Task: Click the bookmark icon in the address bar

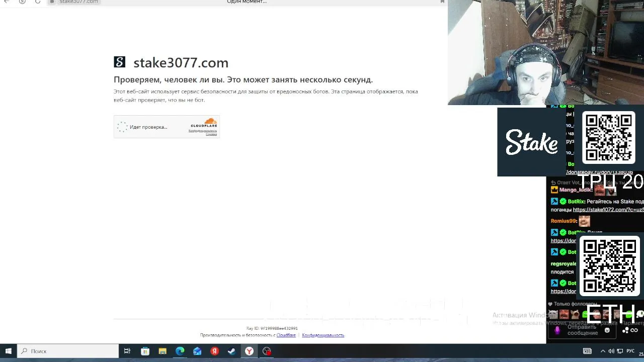Action: point(442,2)
